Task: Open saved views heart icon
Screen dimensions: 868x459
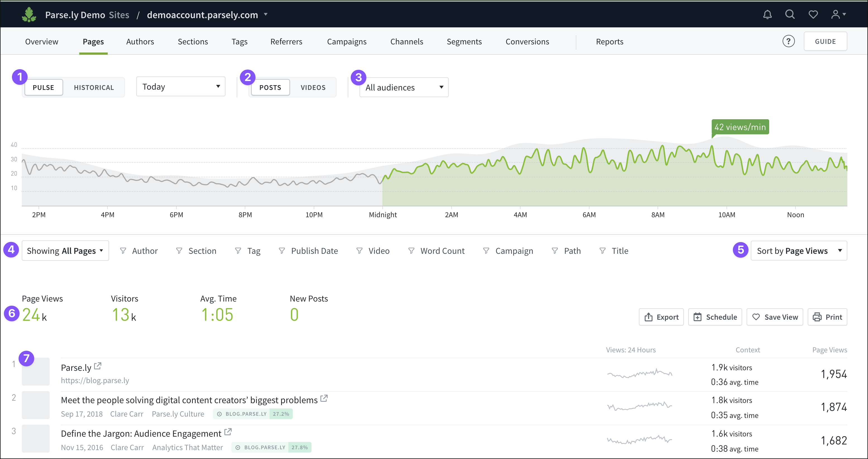Action: click(813, 15)
